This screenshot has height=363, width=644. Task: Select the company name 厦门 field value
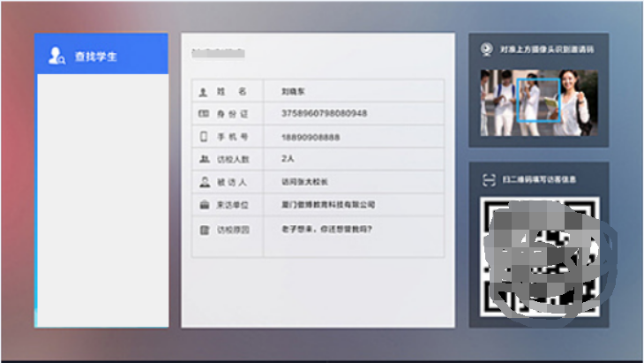(328, 205)
